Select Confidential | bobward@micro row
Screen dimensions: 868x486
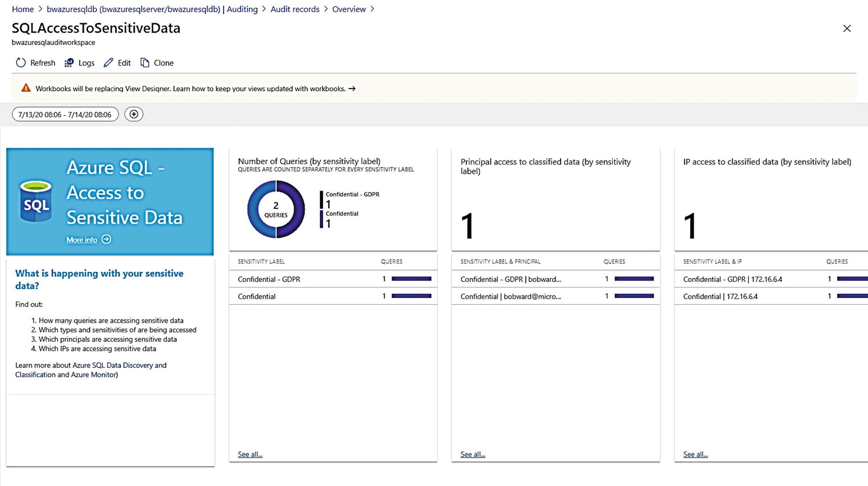click(x=555, y=296)
